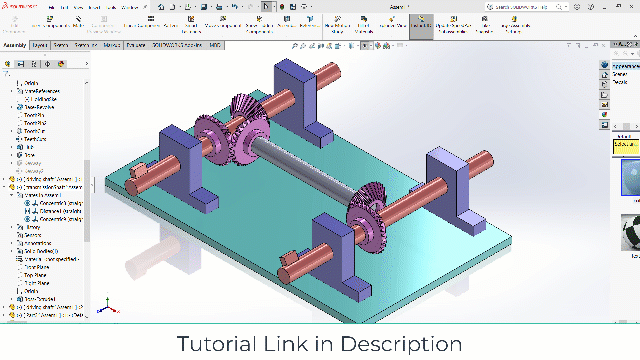Open the DisplayManager color ball tab
Screen dimensions: 640x360
pos(61,64)
